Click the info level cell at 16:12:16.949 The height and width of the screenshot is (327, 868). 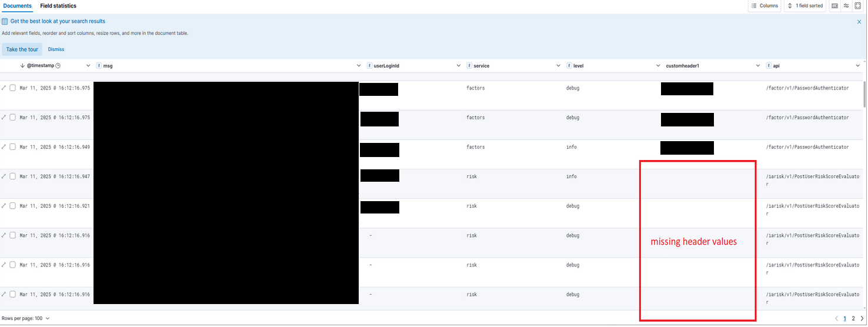pyautogui.click(x=572, y=147)
